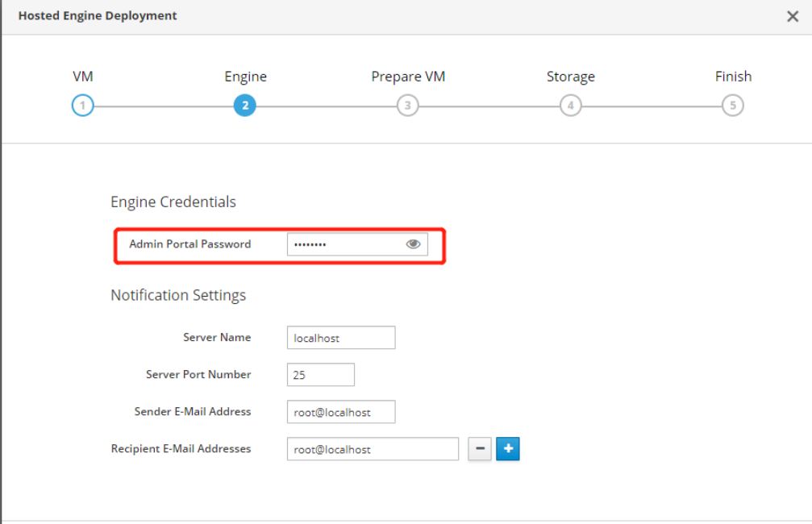Click the highlighted step 2 circle
The image size is (812, 524).
pos(245,106)
